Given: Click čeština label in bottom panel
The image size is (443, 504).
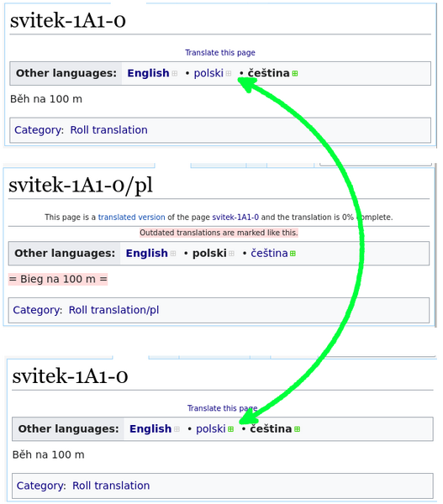Looking at the screenshot, I should click(x=271, y=428).
